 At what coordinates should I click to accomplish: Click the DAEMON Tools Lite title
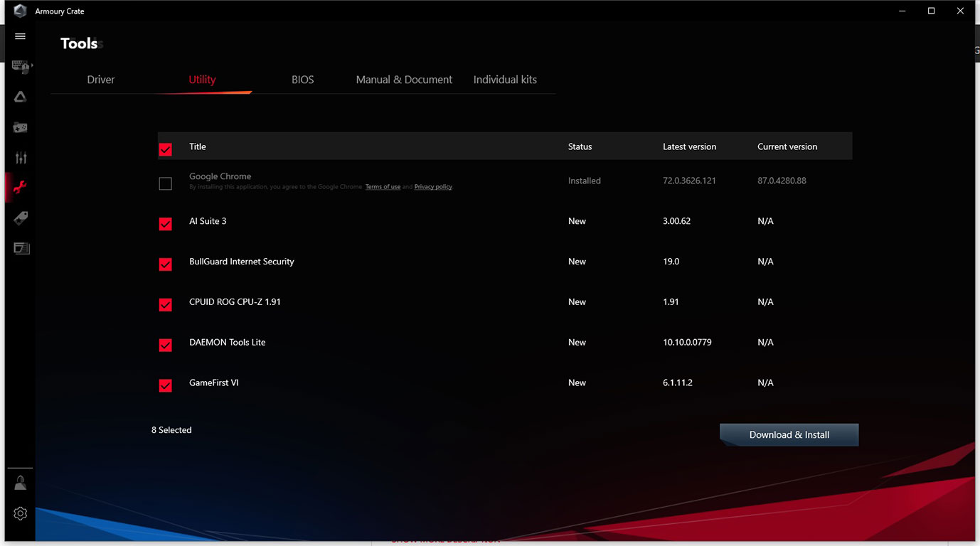click(228, 343)
